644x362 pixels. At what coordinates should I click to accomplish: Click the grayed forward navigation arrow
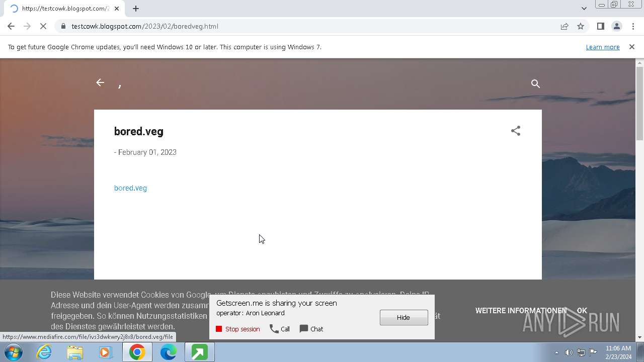point(27,26)
